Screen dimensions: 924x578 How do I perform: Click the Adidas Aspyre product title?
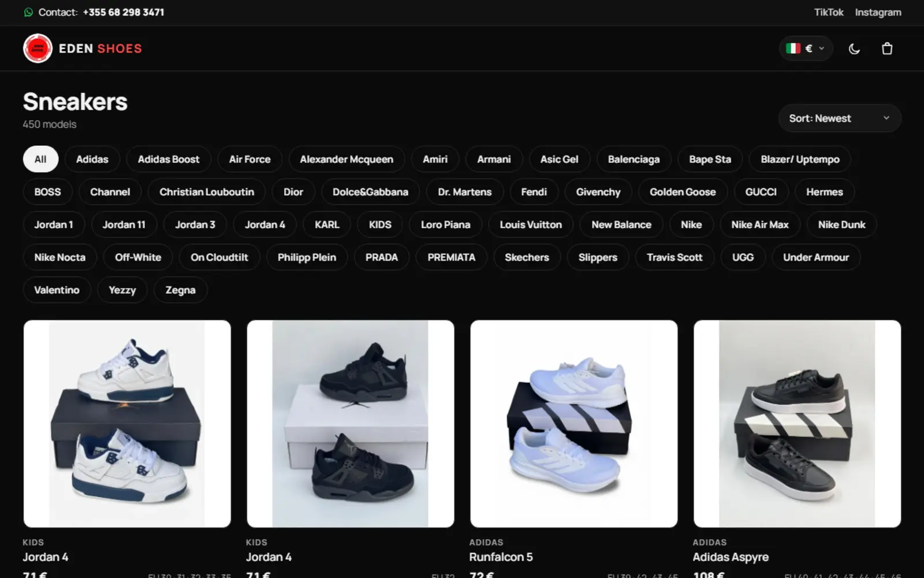tap(731, 557)
